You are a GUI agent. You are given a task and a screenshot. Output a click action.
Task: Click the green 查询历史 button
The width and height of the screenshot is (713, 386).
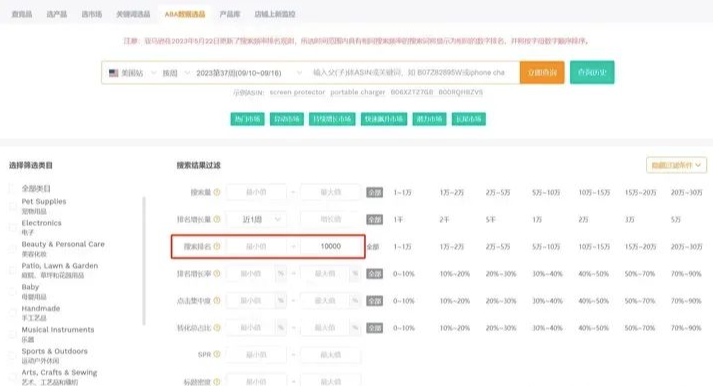[x=592, y=72]
